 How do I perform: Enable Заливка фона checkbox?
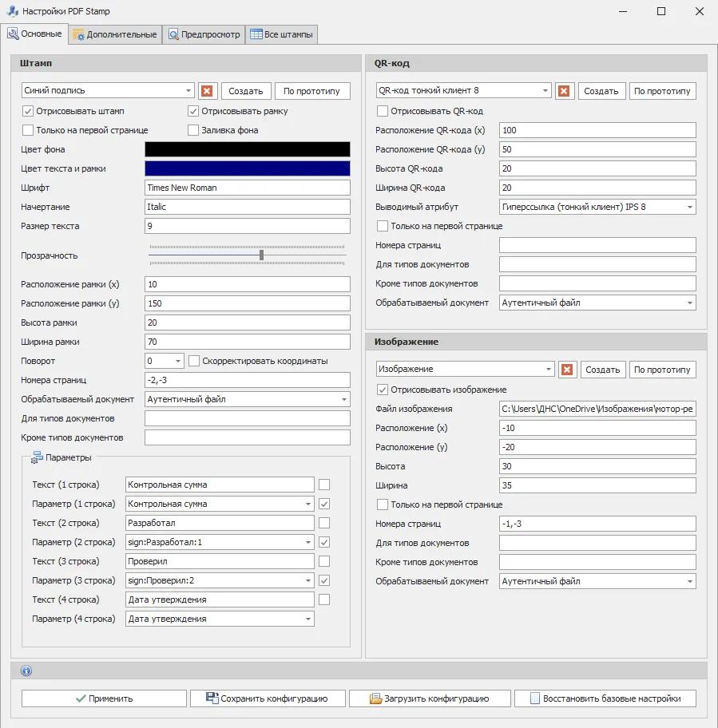(193, 130)
